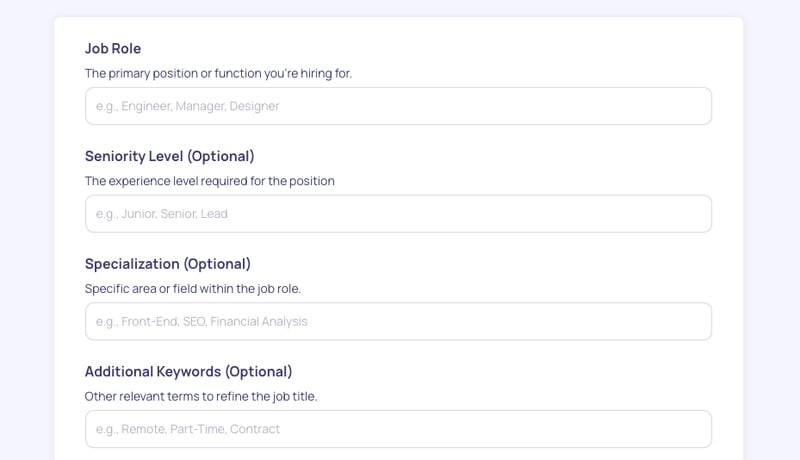The width and height of the screenshot is (800, 460).
Task: Focus the Seniority Level text box
Action: pyautogui.click(x=398, y=214)
